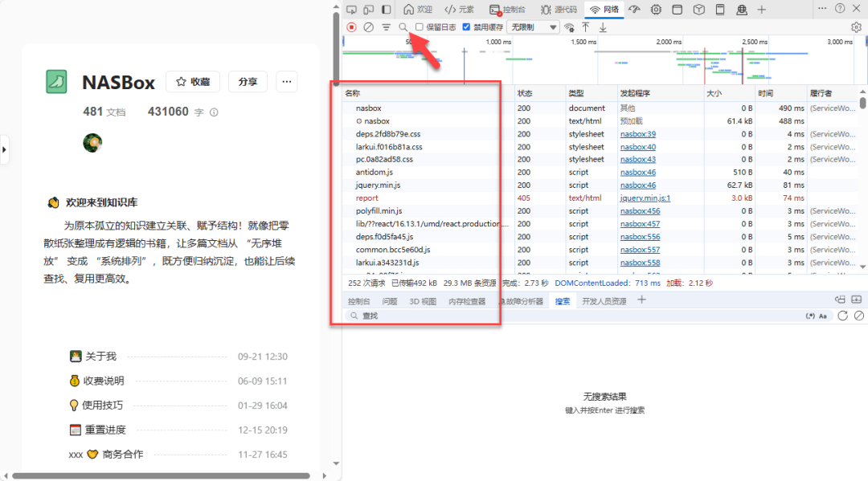The height and width of the screenshot is (481, 868).
Task: Select the element inspector picker icon
Action: (351, 9)
